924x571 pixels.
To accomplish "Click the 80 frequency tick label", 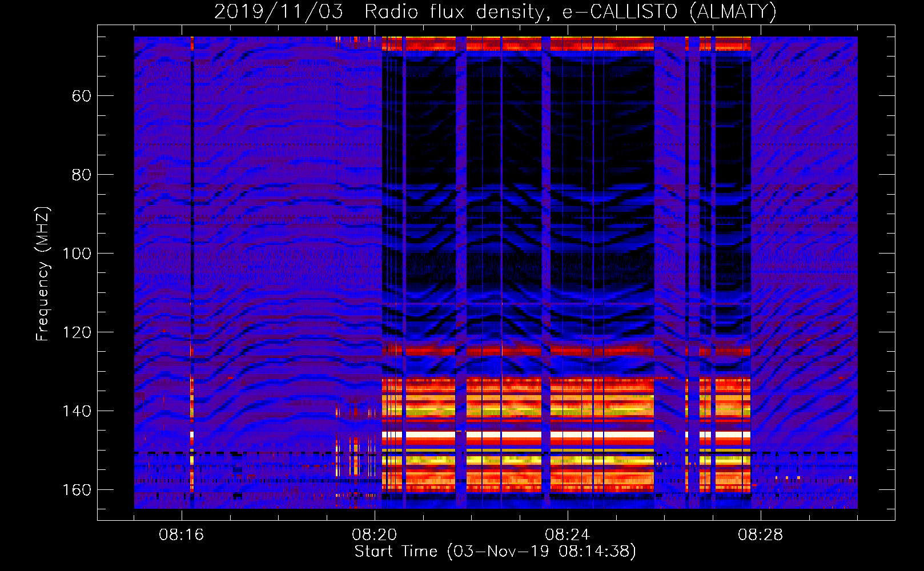I will [x=82, y=175].
